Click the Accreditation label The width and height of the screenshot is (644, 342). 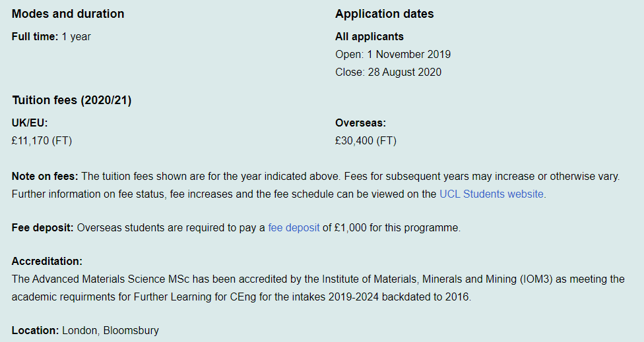tap(47, 261)
